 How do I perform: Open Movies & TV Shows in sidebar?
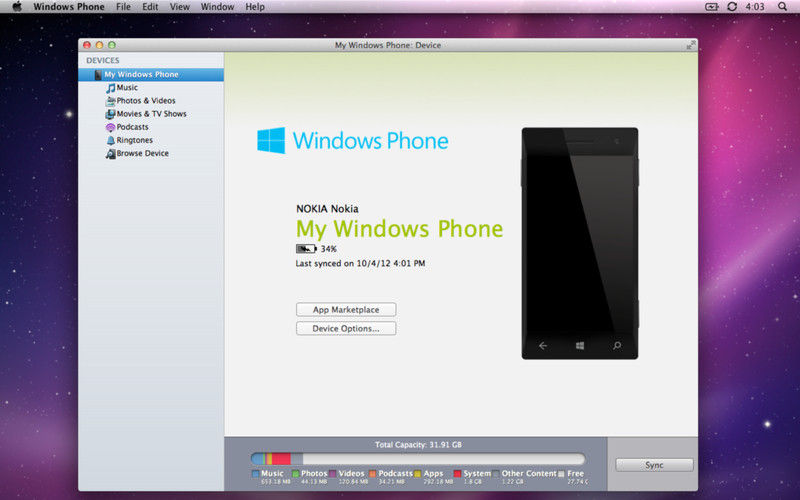pos(152,114)
